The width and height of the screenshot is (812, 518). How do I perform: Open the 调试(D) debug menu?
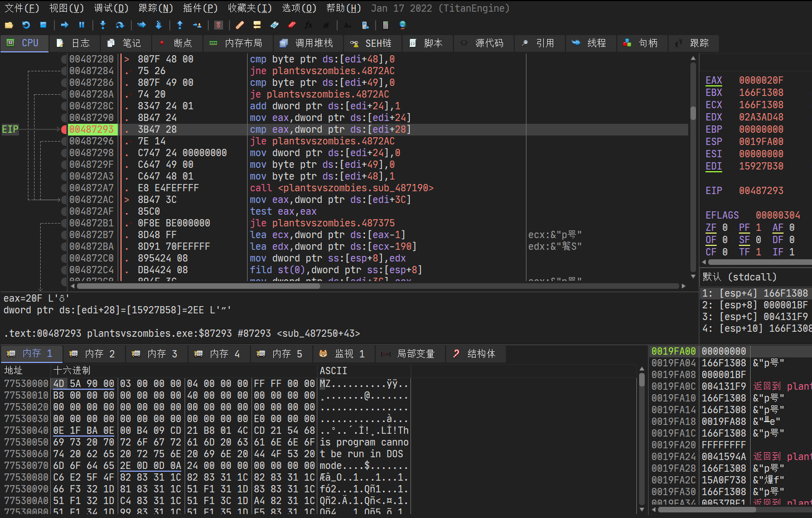point(111,8)
